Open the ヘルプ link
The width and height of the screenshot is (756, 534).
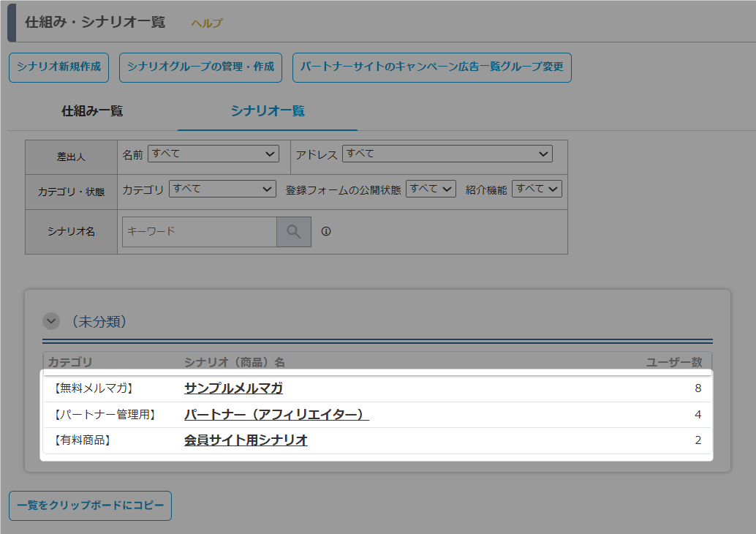(x=207, y=23)
